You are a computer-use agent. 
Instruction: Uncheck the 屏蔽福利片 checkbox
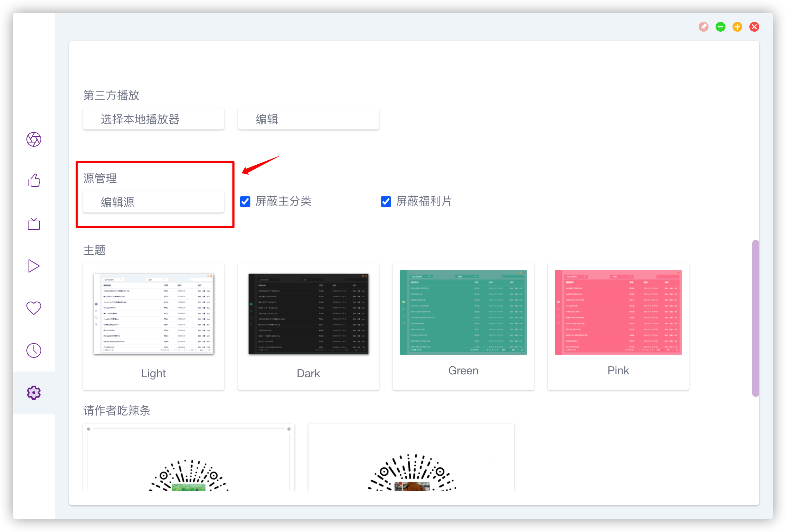[386, 202]
